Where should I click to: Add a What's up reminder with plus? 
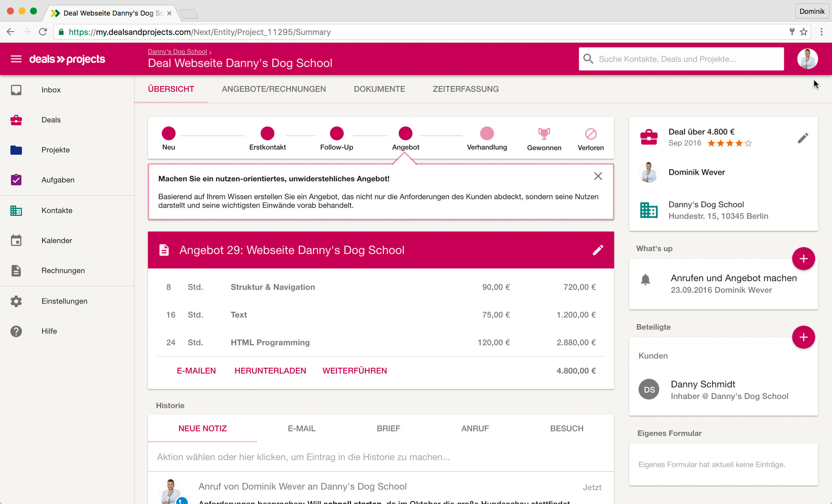(x=803, y=259)
